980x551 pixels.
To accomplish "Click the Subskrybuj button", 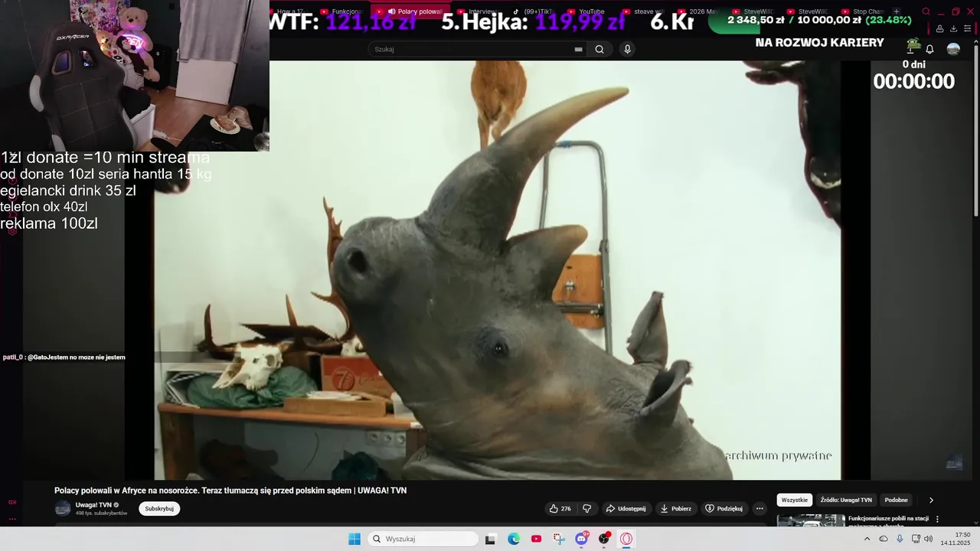I will pyautogui.click(x=159, y=508).
